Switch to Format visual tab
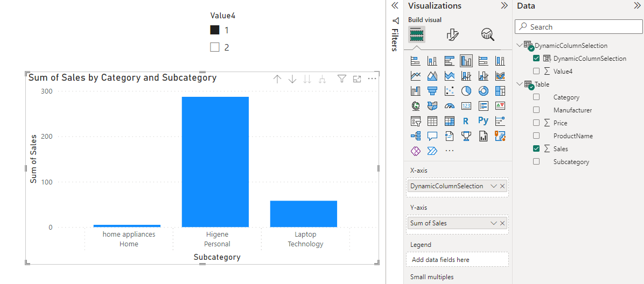Viewport: 644px width, 284px height. pyautogui.click(x=452, y=34)
